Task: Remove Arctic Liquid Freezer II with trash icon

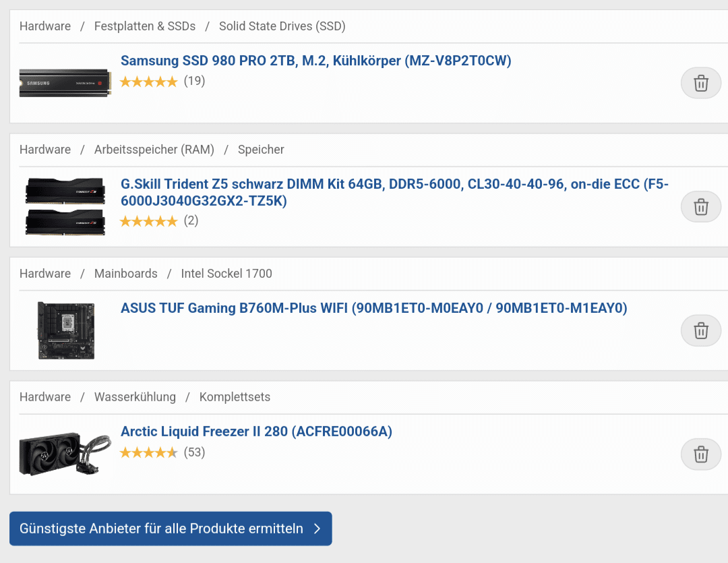Action: [x=700, y=454]
